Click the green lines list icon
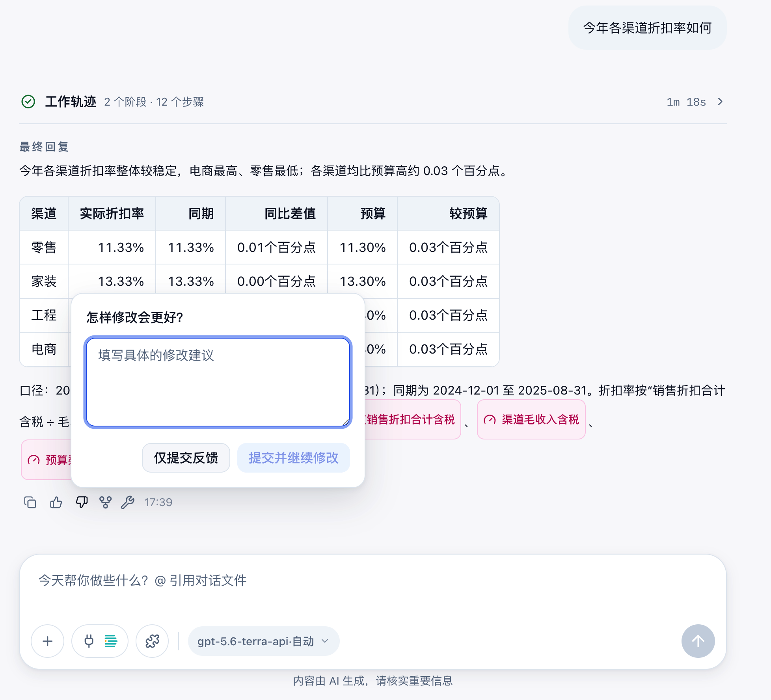The width and height of the screenshot is (771, 700). pos(111,641)
